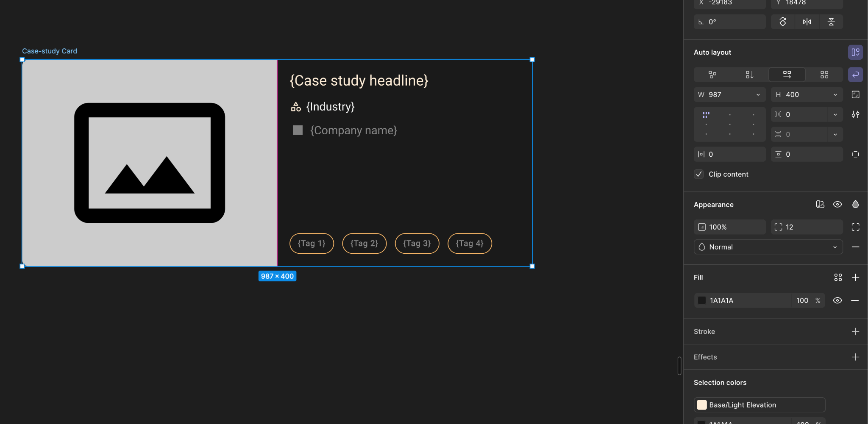Toggle the wrap layout button

point(855,75)
